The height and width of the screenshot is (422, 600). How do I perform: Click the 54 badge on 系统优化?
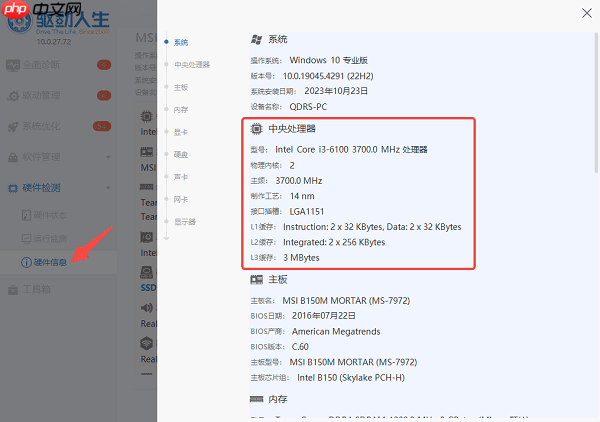[x=102, y=126]
